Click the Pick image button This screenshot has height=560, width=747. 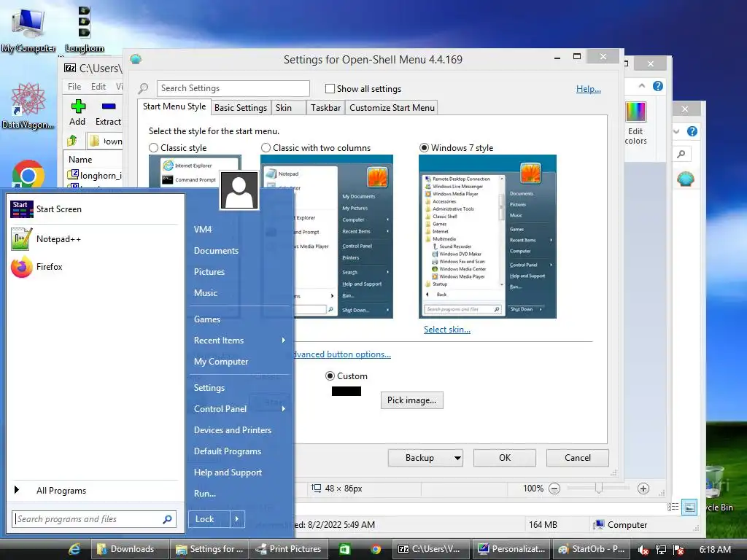411,400
